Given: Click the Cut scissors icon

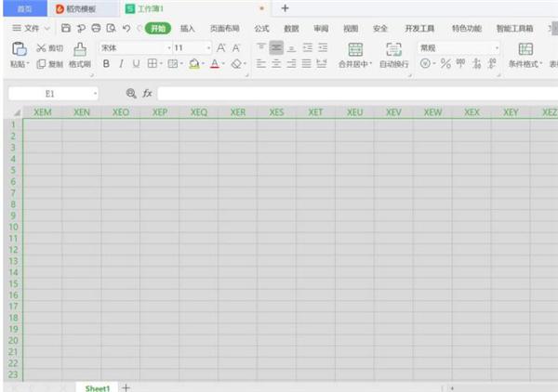Looking at the screenshot, I should click(x=41, y=48).
